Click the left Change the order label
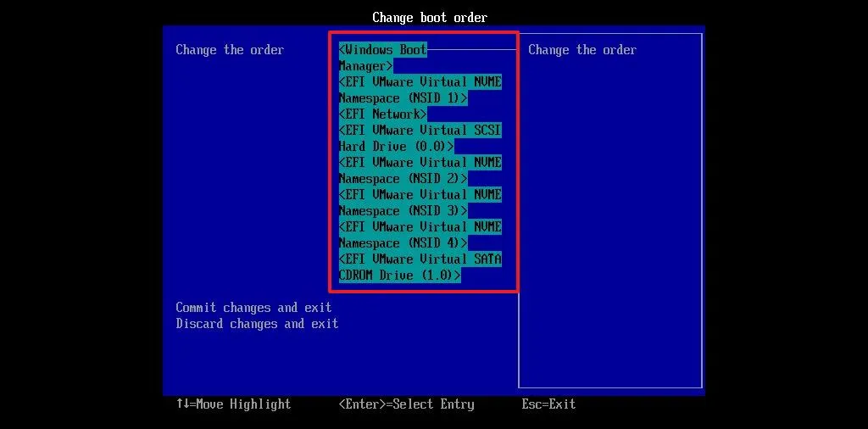868x429 pixels. pos(230,50)
